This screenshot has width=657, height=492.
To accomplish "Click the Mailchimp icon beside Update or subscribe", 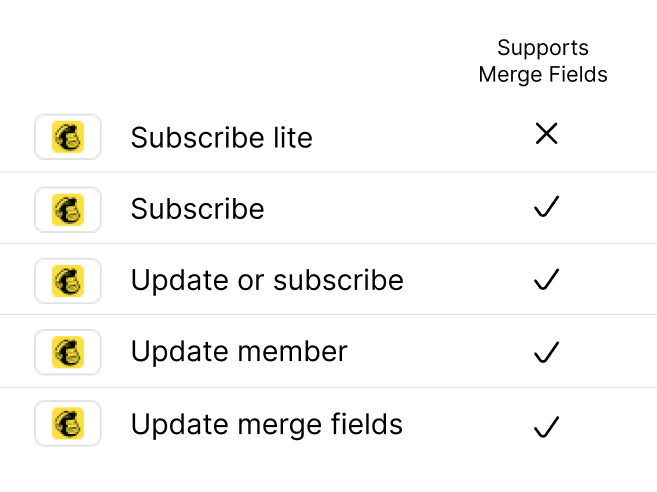I will point(68,280).
